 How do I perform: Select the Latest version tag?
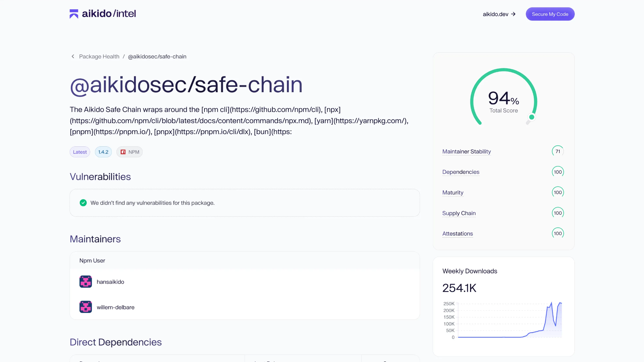pyautogui.click(x=80, y=152)
